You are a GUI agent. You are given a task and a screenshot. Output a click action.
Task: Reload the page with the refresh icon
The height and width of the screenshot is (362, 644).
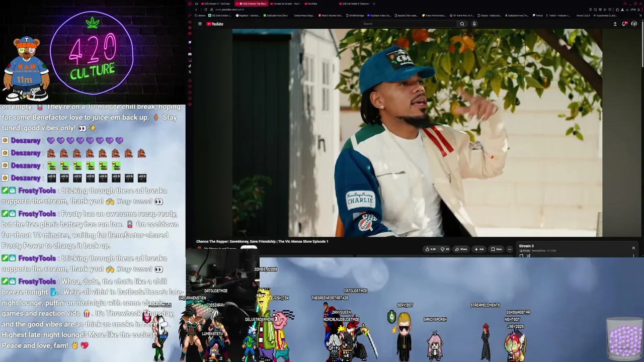click(205, 10)
